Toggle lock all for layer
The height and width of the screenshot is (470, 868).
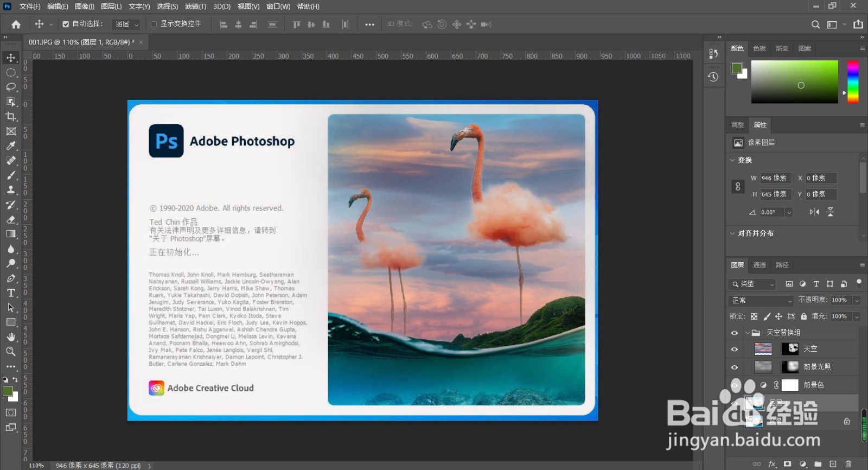pos(803,316)
